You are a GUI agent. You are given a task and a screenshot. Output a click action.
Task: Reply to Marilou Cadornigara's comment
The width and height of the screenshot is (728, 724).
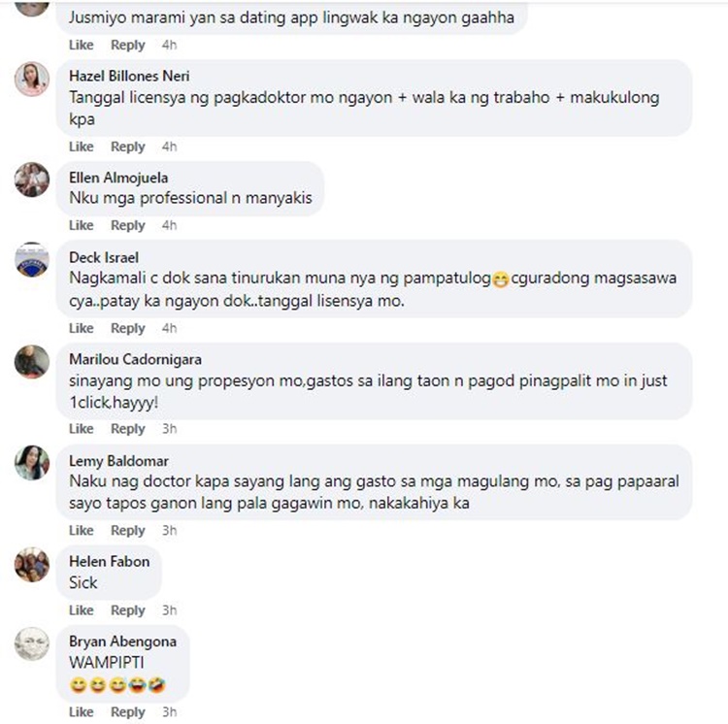128,429
